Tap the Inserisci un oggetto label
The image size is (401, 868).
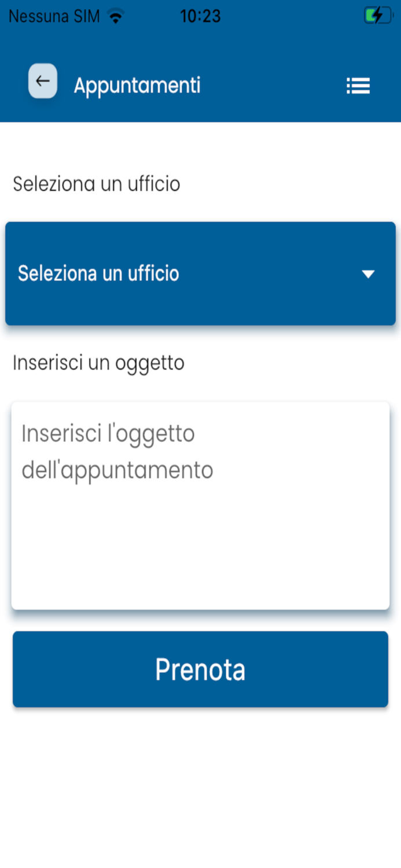(98, 363)
